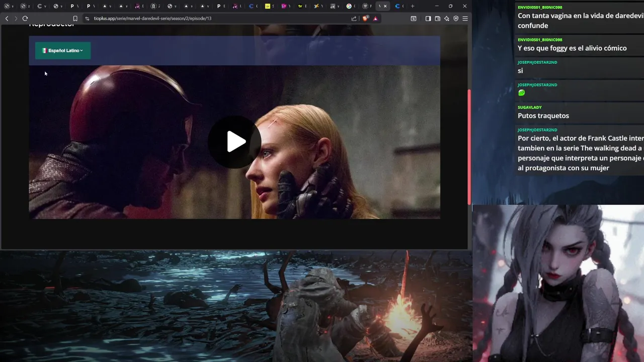Viewport: 644px width, 362px height.
Task: Click the screenshot icon beside sidebar toggle
Action: [x=414, y=19]
